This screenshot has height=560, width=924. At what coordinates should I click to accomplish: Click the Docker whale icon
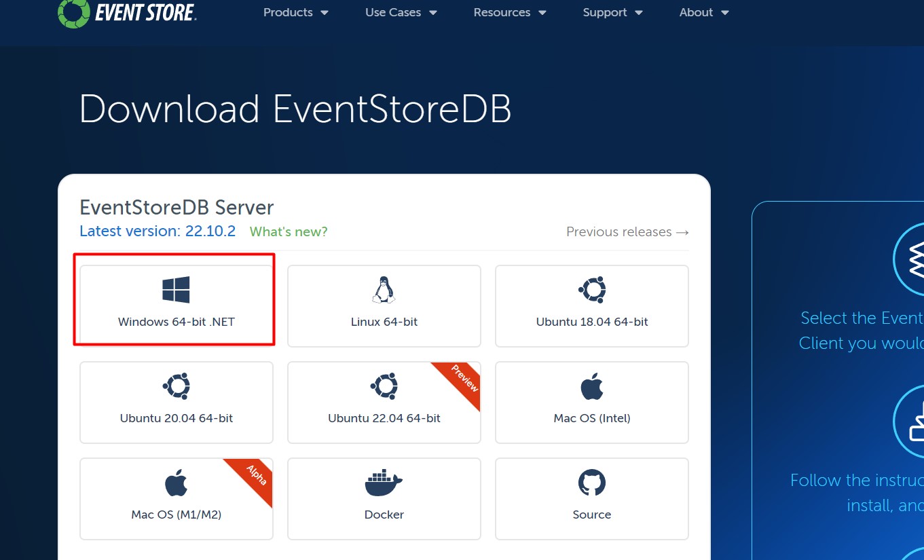[384, 483]
